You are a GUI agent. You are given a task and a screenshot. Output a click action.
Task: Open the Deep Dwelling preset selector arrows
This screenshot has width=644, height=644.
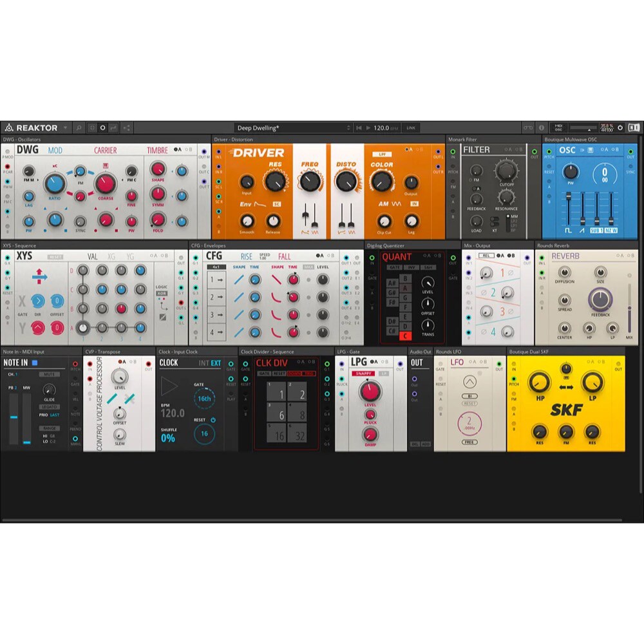(348, 128)
